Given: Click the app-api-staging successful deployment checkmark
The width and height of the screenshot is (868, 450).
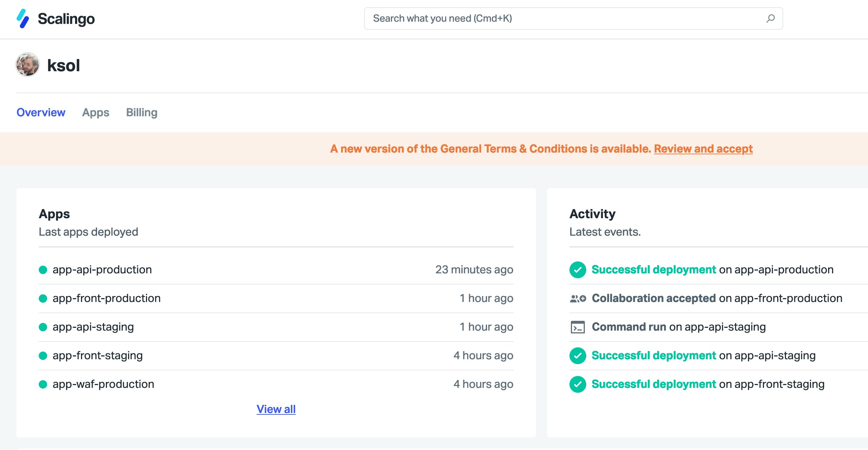Looking at the screenshot, I should tap(578, 356).
